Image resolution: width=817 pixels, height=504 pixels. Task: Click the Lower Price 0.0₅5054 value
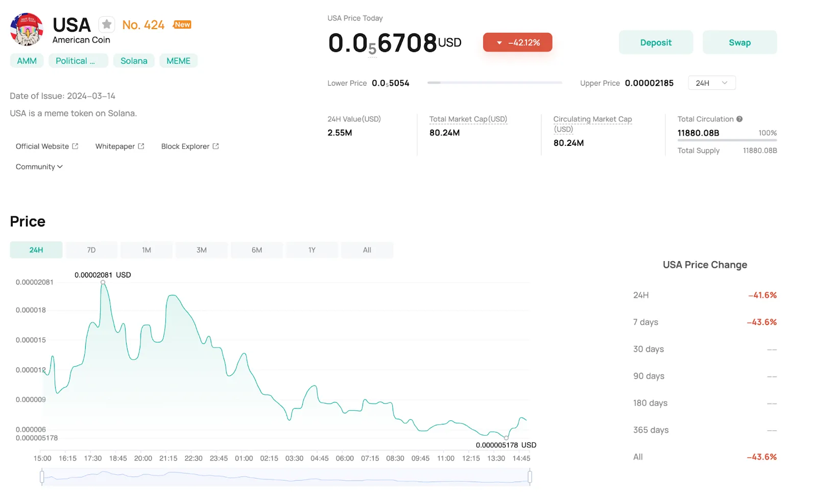click(x=391, y=83)
